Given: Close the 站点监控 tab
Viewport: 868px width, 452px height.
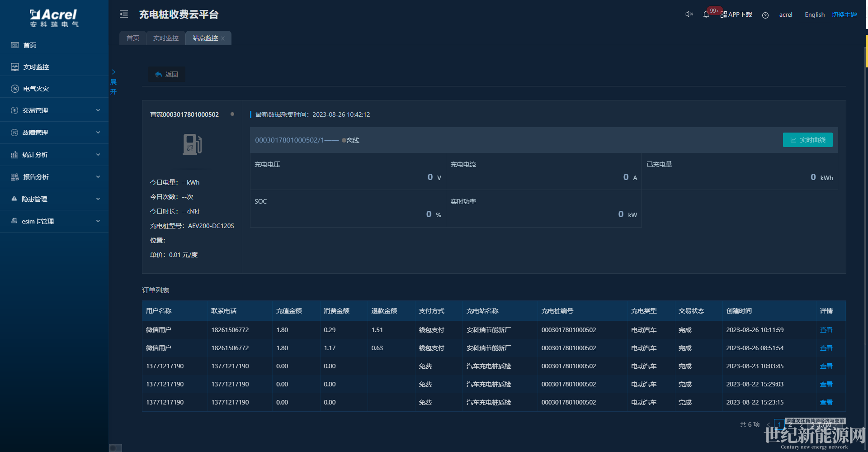Looking at the screenshot, I should click(x=223, y=38).
